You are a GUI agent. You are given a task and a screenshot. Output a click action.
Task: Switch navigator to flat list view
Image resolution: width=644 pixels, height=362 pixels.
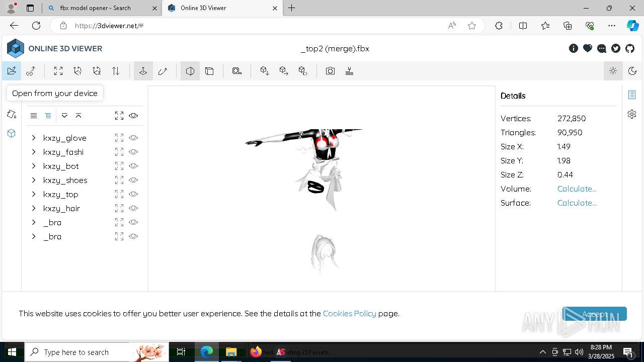tap(34, 116)
